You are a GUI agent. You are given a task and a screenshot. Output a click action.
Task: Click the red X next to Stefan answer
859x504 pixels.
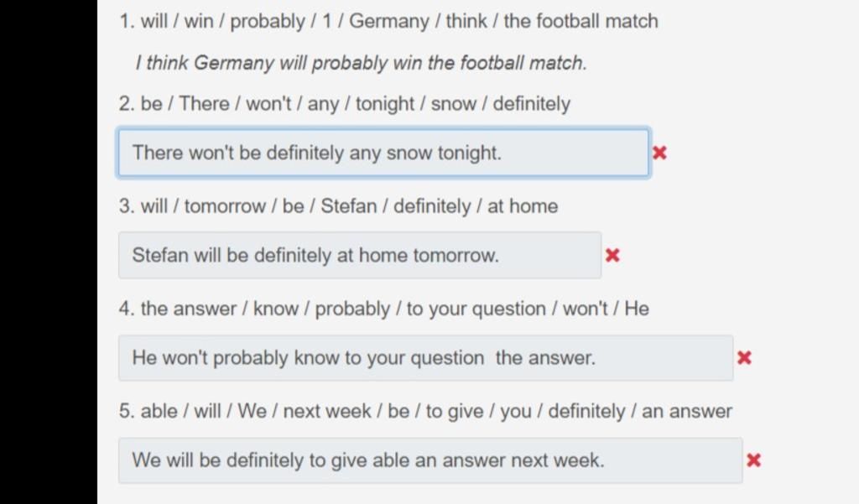click(612, 255)
